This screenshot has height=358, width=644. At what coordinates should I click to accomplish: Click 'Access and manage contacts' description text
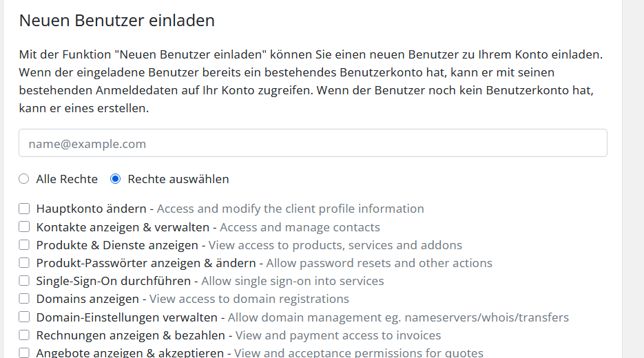(x=300, y=227)
